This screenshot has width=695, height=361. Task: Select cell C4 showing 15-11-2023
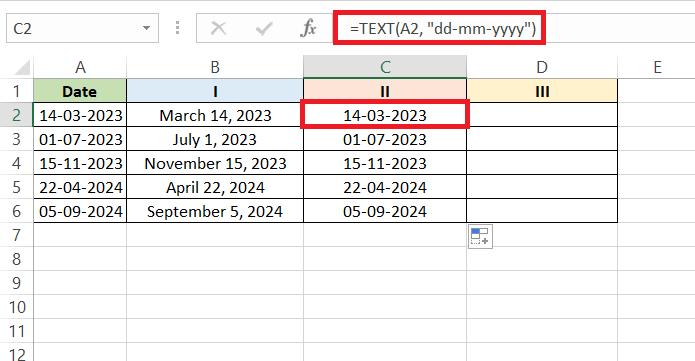pyautogui.click(x=385, y=163)
